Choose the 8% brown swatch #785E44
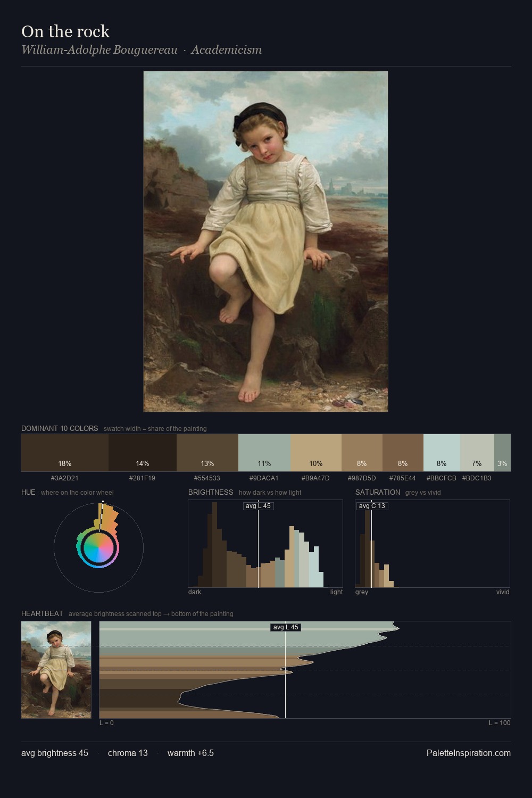 403,453
